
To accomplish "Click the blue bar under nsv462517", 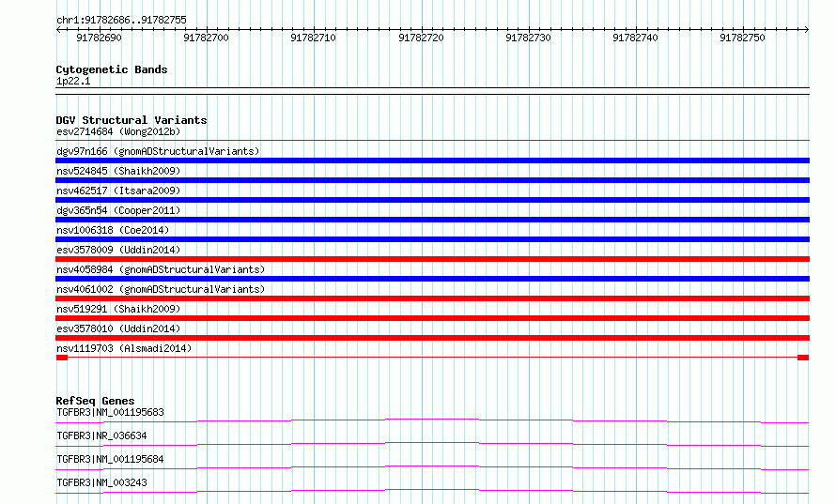I will point(432,200).
